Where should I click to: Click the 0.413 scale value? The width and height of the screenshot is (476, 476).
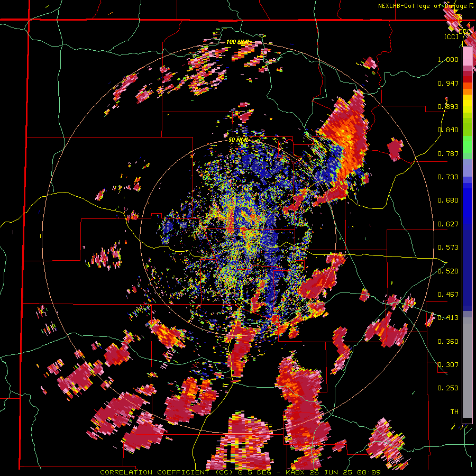coord(448,318)
